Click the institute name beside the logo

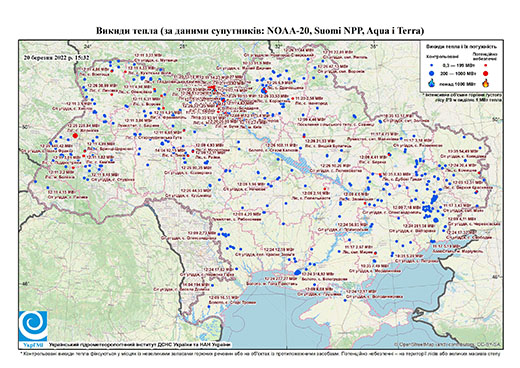139,344
